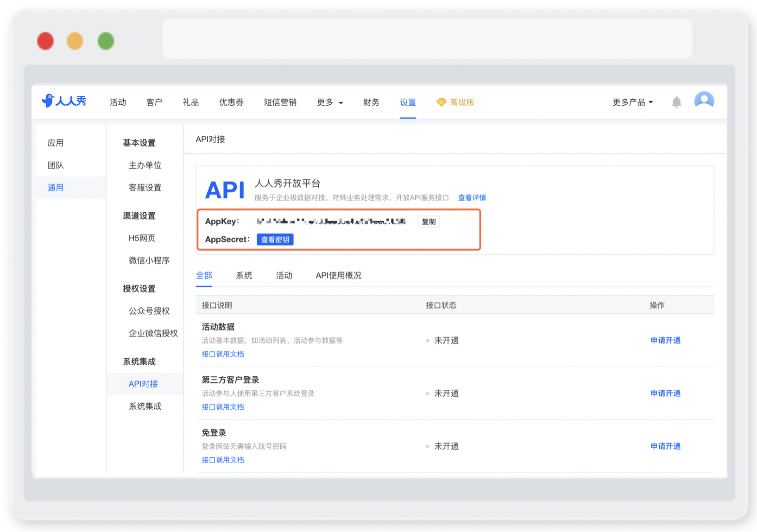Viewport: 757px width, 532px height.
Task: Click the 第三方客户登录 row title
Action: point(230,380)
